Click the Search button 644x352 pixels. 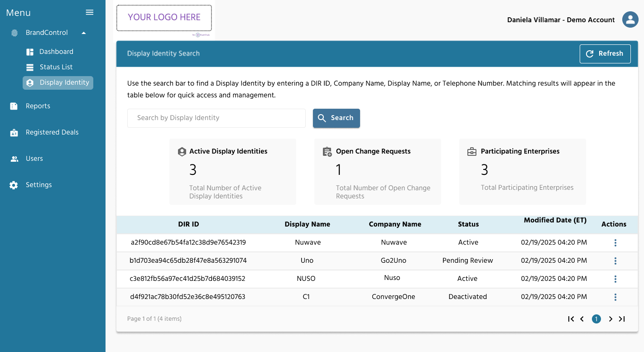click(336, 118)
